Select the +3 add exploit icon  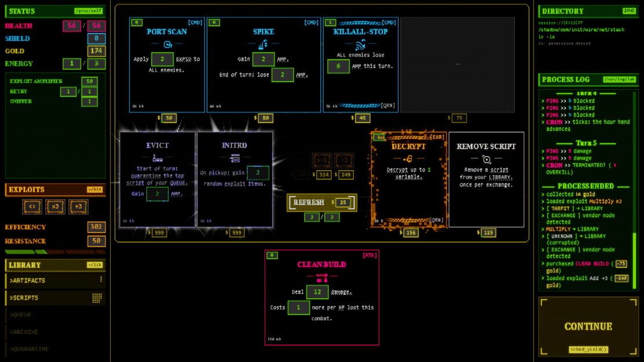78,207
